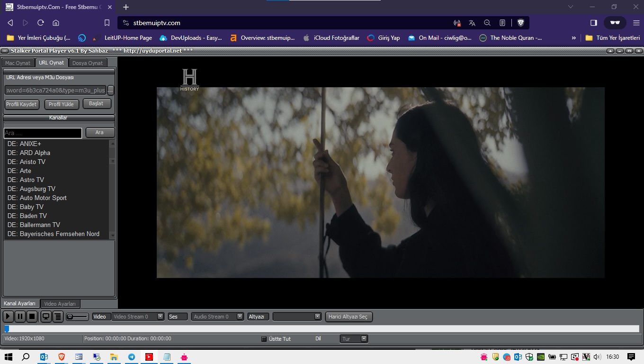Open the iCloud Fotoğraflar bookmark
Image resolution: width=644 pixels, height=364 pixels.
coord(331,38)
